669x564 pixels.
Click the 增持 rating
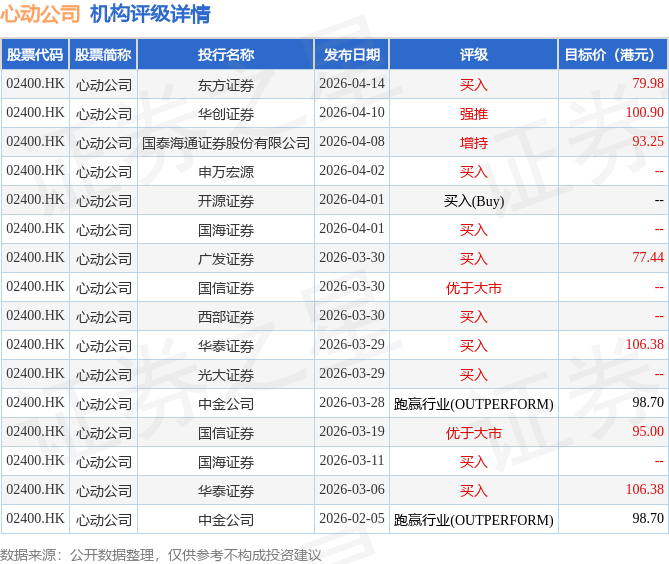click(474, 143)
